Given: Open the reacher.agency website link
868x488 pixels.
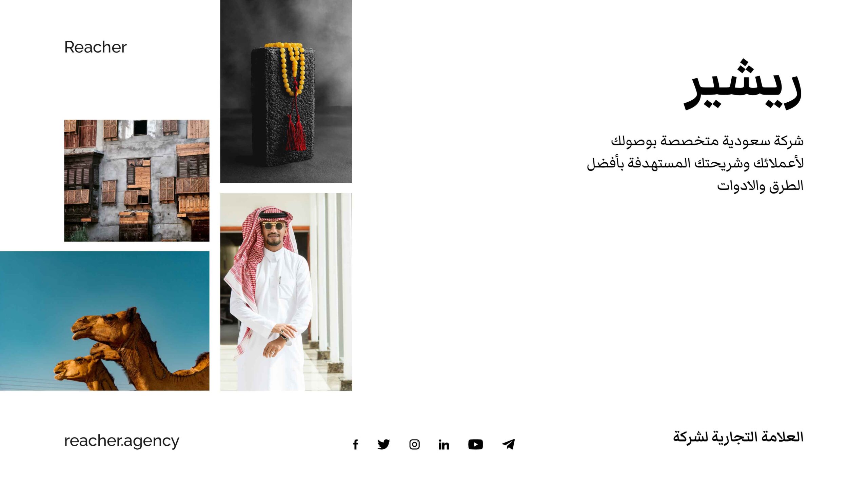Looking at the screenshot, I should pos(122,441).
